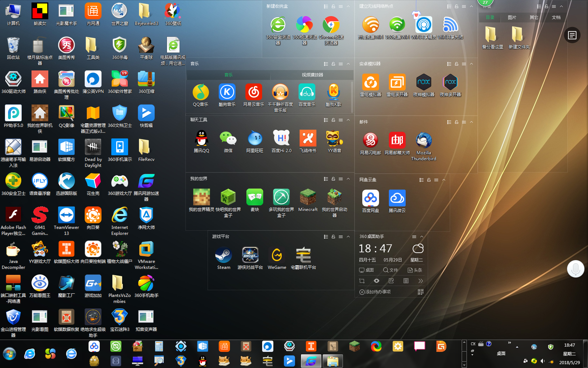Screen dimensions: 588x368
Task: Open the 360安全浏览器 icon
Action: tap(278, 25)
